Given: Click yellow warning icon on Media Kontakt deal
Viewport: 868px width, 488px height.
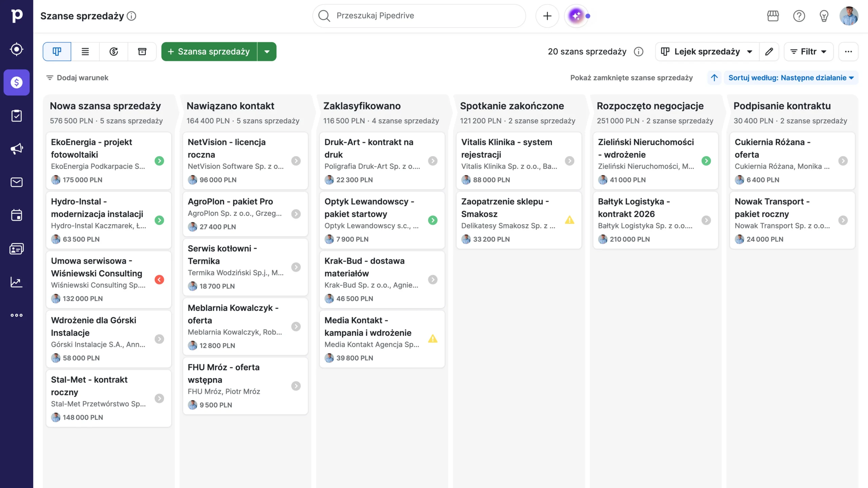Looking at the screenshot, I should (433, 339).
